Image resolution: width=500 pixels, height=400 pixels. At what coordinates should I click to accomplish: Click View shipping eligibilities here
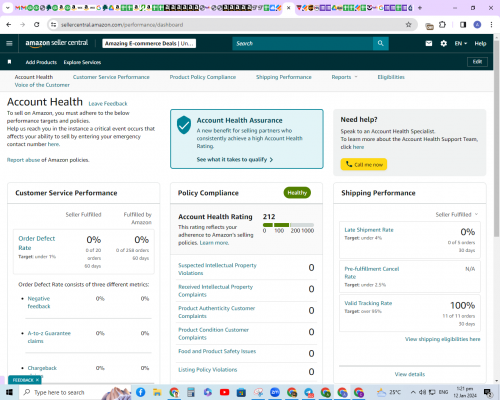click(443, 339)
